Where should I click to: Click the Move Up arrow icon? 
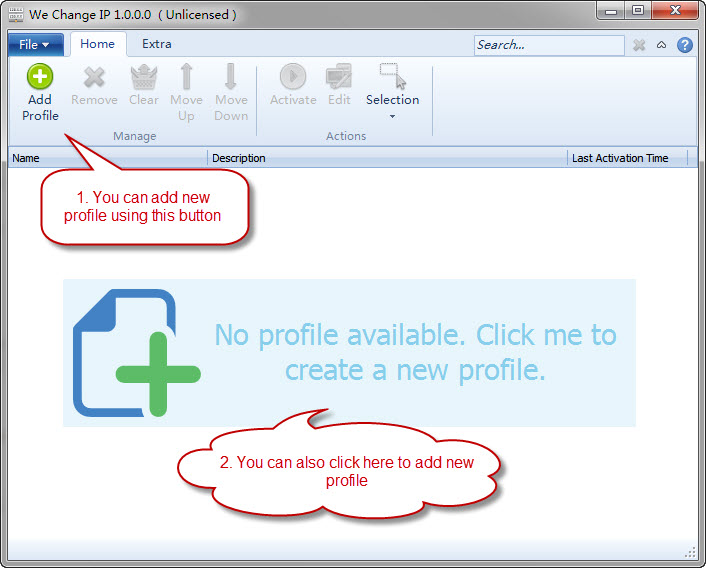pos(186,76)
